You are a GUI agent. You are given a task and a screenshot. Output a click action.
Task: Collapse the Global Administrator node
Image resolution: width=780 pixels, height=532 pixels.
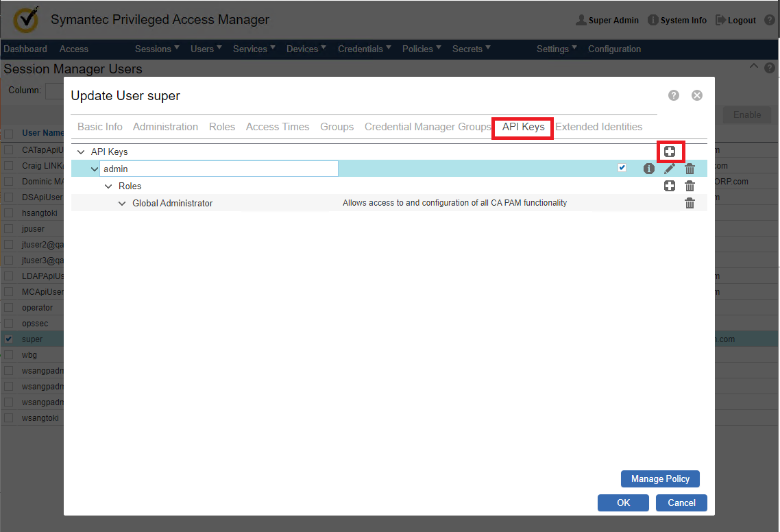tap(122, 204)
